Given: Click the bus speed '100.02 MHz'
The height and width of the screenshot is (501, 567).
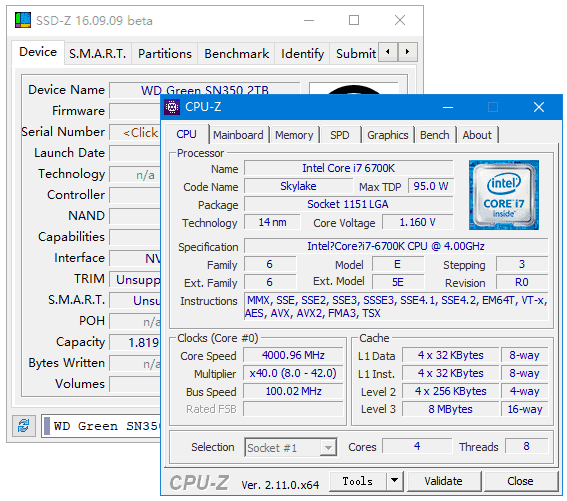Looking at the screenshot, I should (x=293, y=391).
